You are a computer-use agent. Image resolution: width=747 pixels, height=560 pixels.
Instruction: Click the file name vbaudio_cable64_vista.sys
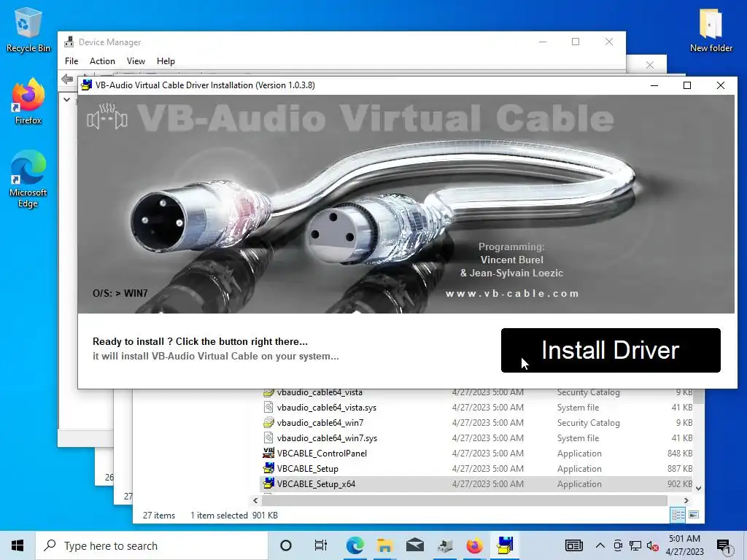pyautogui.click(x=327, y=407)
